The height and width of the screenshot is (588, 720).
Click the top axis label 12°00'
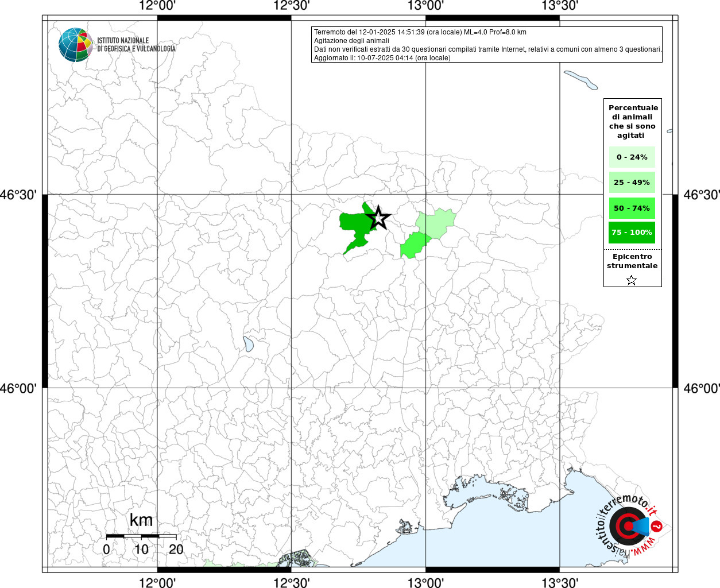click(157, 6)
